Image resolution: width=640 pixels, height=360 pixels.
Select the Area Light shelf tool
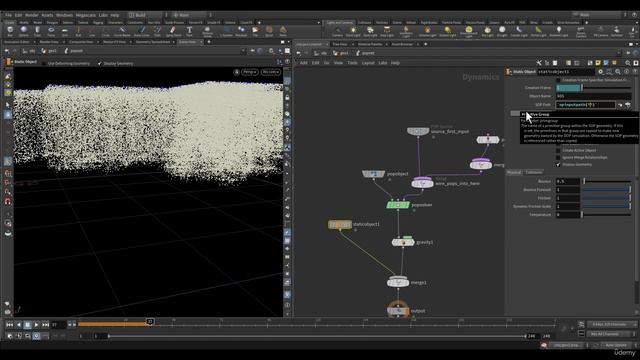(387, 32)
